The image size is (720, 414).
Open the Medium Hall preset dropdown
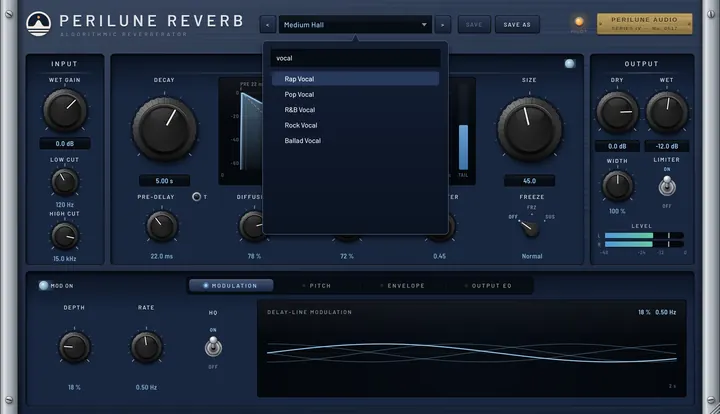point(355,25)
